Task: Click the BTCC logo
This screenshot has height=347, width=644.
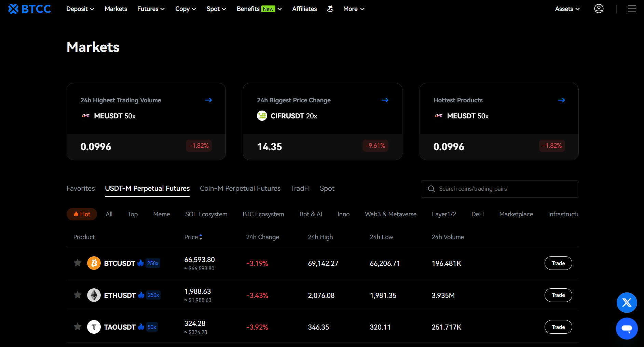Action: click(30, 9)
